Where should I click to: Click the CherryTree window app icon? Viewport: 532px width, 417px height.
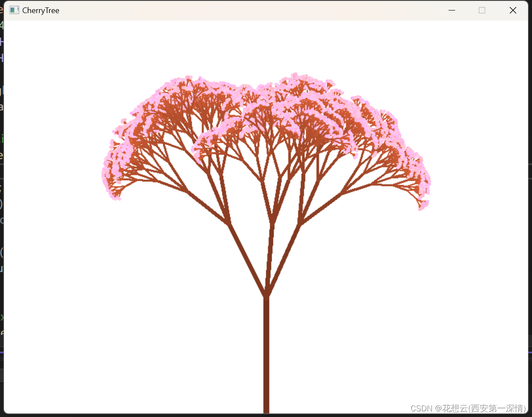(x=14, y=10)
